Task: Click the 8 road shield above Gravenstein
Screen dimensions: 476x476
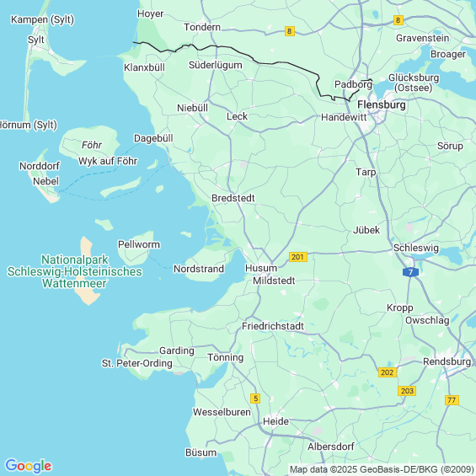Action: (x=398, y=20)
